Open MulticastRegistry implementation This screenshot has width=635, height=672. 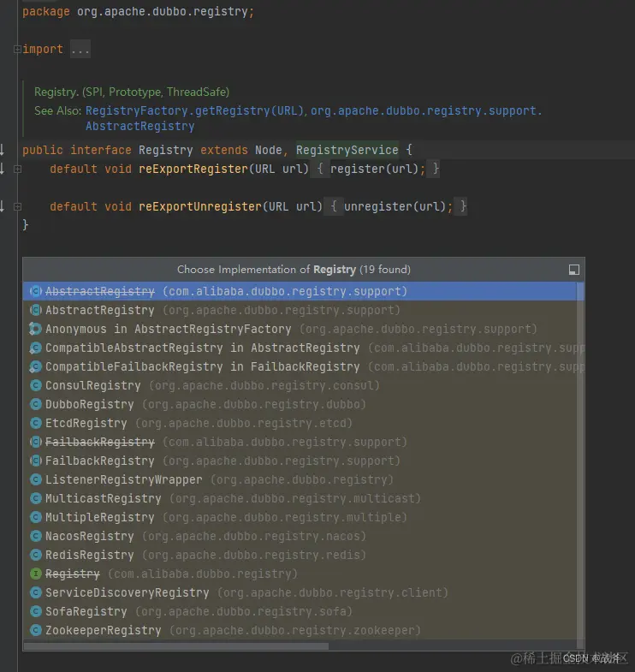point(300,498)
